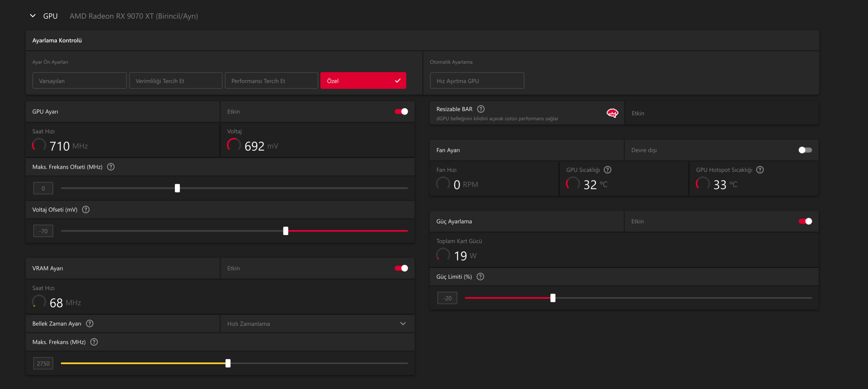The height and width of the screenshot is (389, 868).
Task: Click the Hız Aşırtma GPU auto-tuning button
Action: (x=477, y=81)
